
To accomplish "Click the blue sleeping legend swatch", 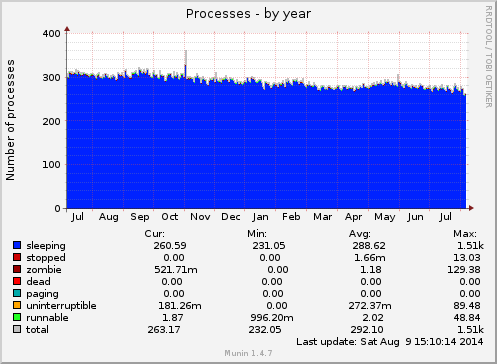I will (x=17, y=245).
